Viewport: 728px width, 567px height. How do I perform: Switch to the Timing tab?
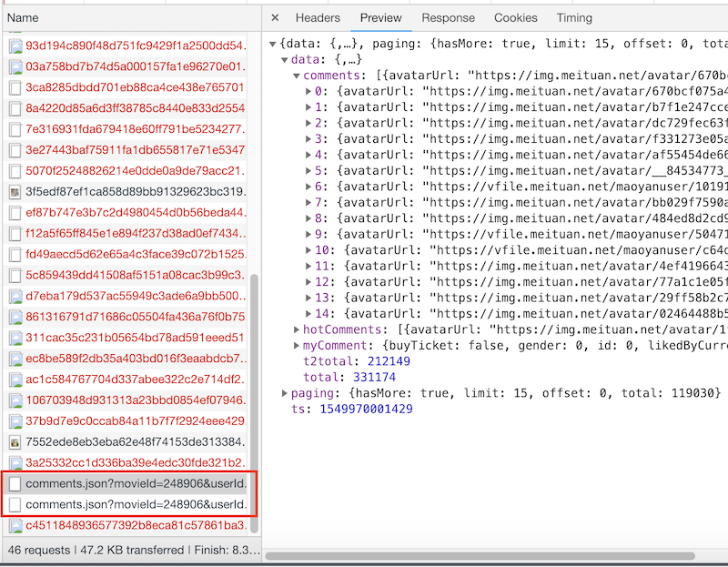(x=574, y=17)
